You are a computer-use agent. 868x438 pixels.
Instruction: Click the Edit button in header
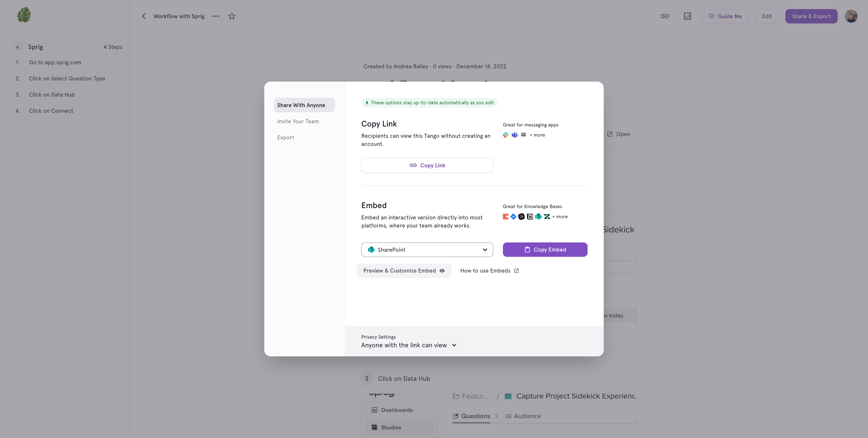767,16
